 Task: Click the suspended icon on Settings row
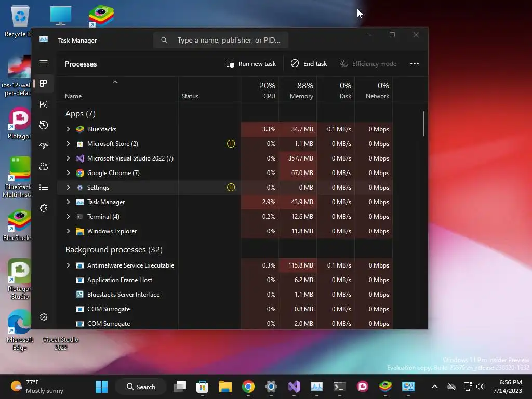(231, 188)
